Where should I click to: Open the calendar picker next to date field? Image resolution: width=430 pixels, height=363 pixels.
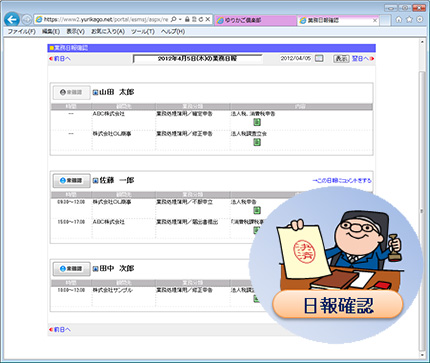pyautogui.click(x=319, y=59)
